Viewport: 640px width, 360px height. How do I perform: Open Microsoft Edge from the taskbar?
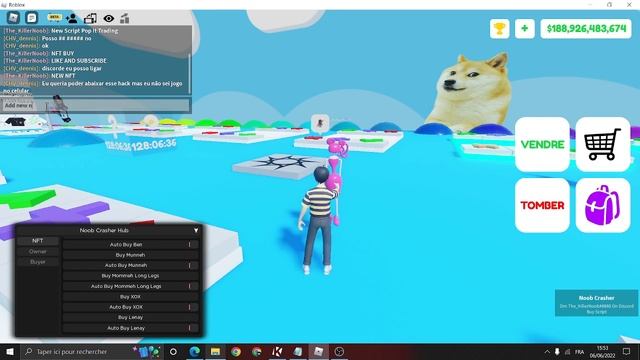(x=195, y=351)
